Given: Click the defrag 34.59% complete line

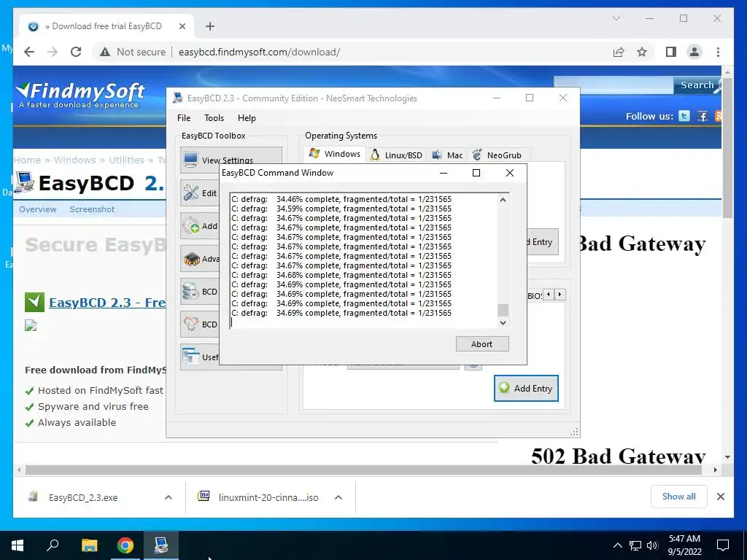Looking at the screenshot, I should click(x=341, y=209).
